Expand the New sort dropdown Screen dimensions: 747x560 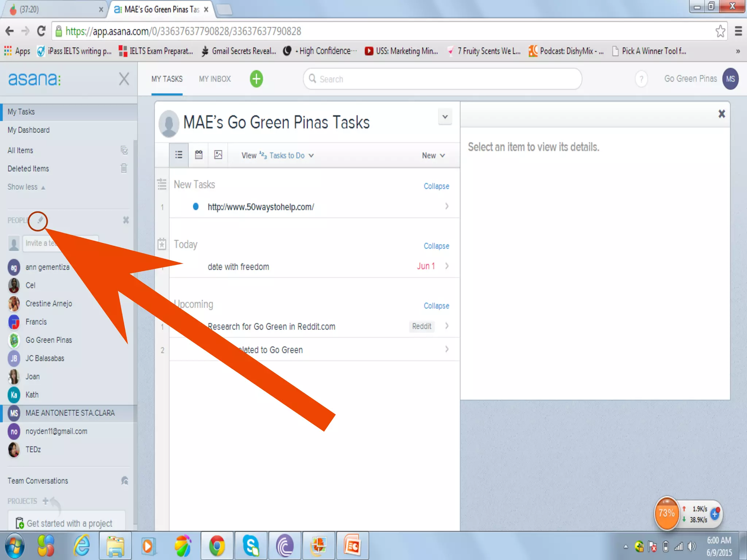(x=433, y=156)
